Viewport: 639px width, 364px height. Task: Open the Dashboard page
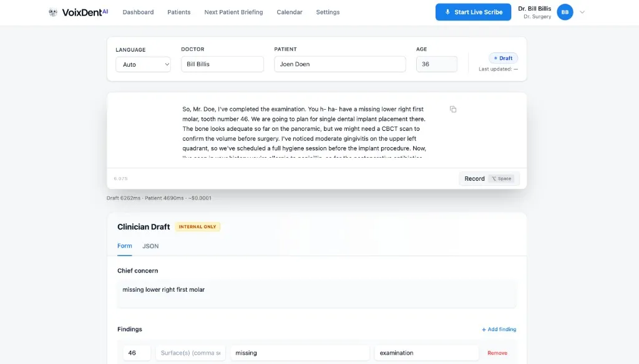138,12
